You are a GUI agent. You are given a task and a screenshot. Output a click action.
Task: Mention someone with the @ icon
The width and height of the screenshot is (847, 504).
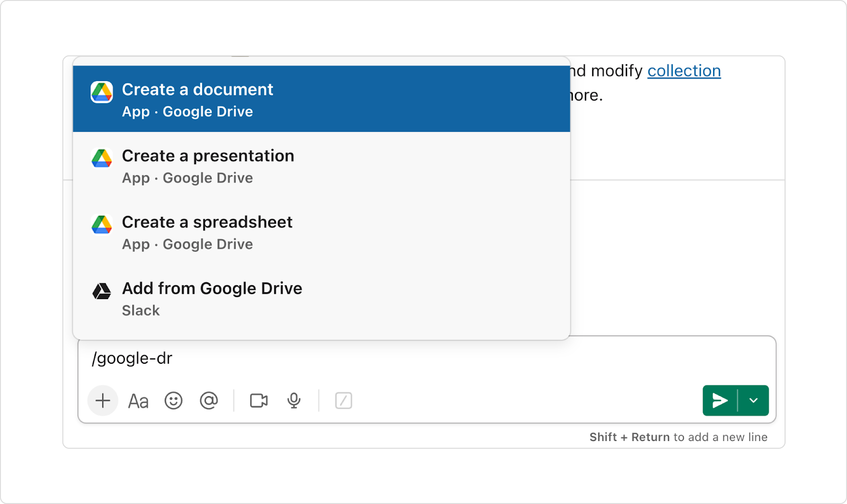(209, 401)
